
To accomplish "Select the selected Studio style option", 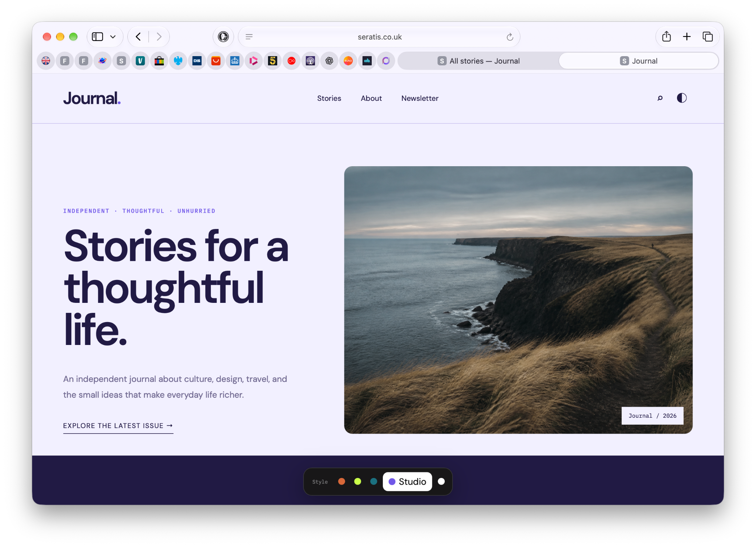I will 407,482.
